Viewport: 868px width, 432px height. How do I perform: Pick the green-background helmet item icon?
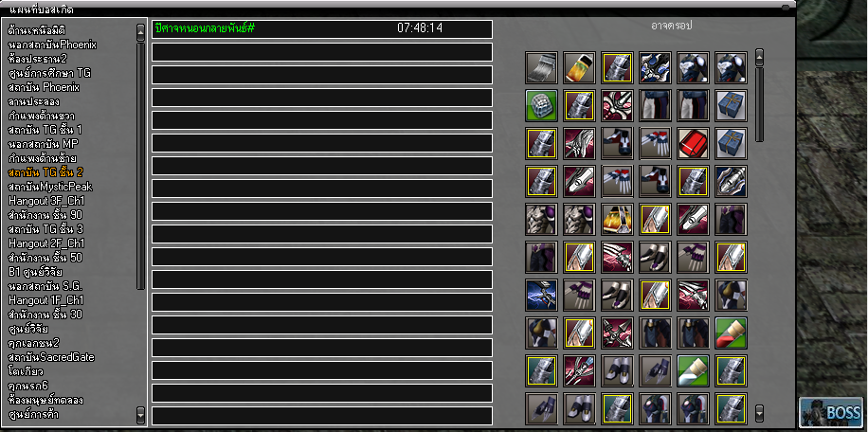541,106
